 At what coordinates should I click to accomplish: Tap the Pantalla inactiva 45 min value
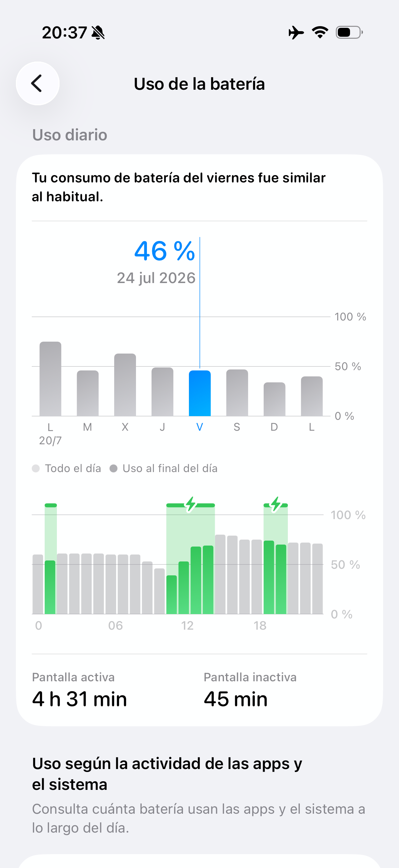tap(236, 699)
